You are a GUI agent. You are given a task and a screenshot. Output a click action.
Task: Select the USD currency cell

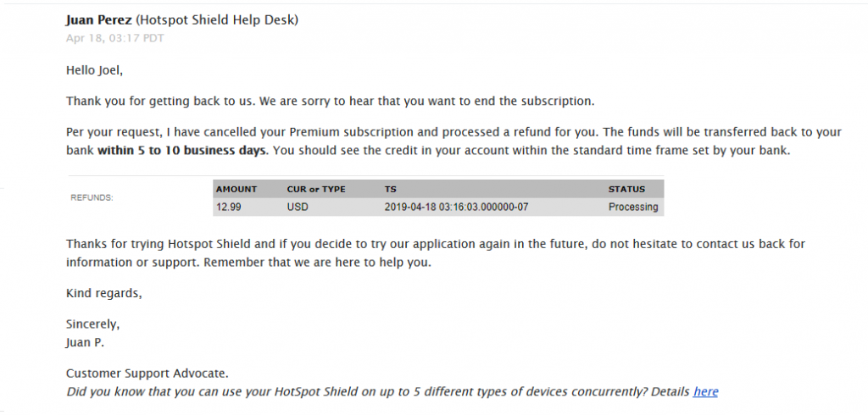click(x=298, y=207)
